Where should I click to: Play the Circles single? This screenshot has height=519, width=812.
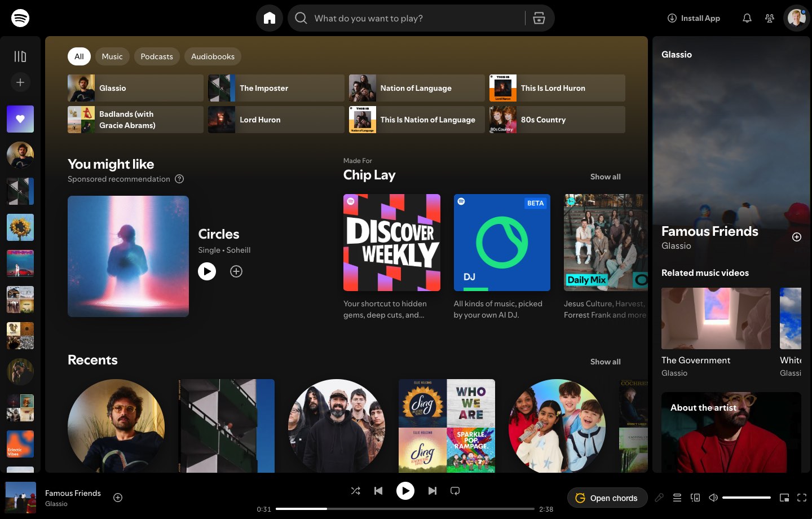pyautogui.click(x=207, y=271)
